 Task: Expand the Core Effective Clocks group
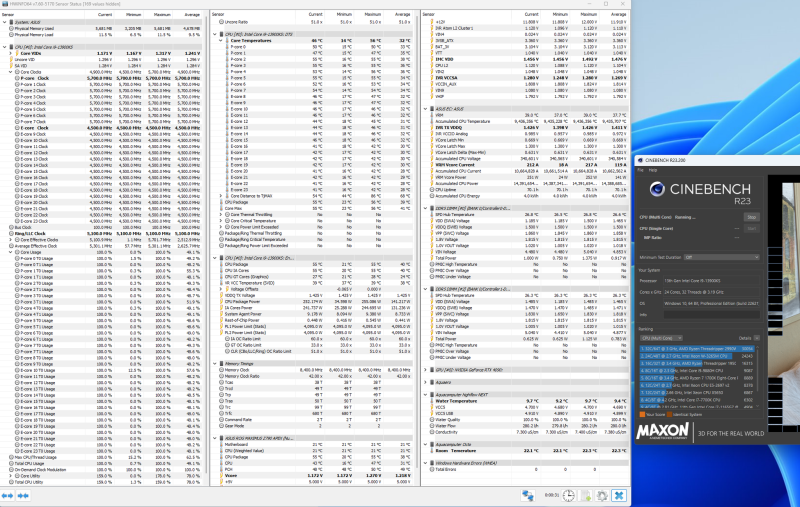[x=11, y=240]
